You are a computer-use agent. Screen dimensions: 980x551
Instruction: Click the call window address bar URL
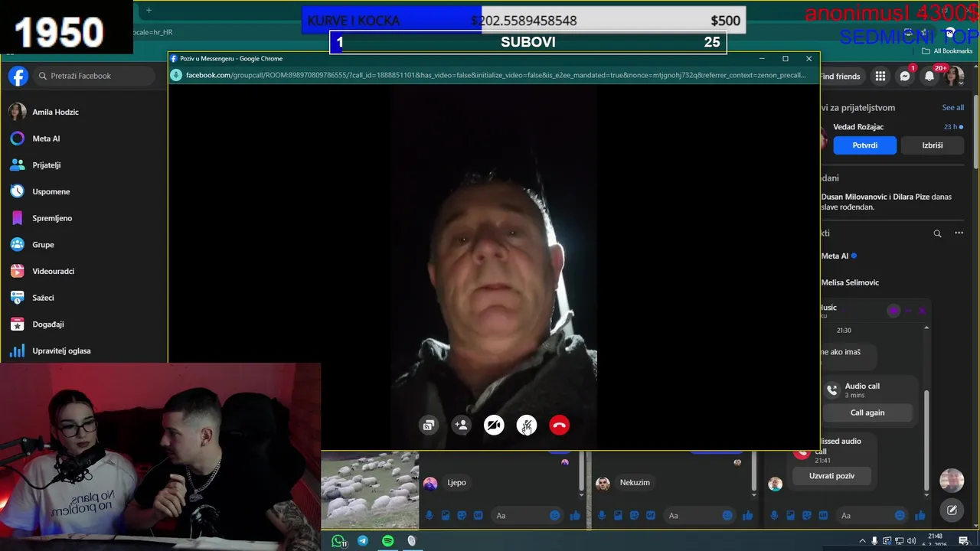[x=495, y=75]
